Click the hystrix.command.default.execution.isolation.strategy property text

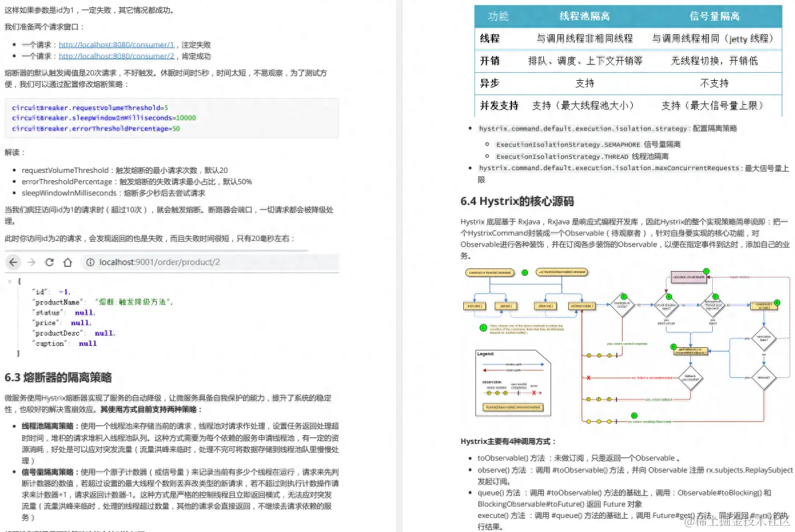[583, 128]
